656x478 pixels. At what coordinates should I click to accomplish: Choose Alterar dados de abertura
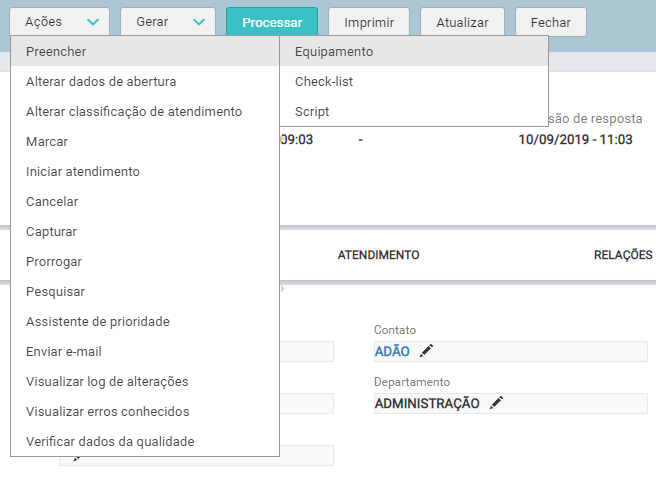[x=145, y=82]
